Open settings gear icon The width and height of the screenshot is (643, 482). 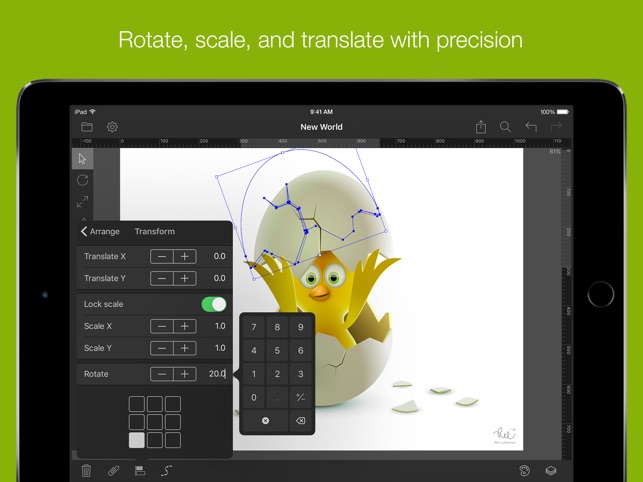click(x=112, y=127)
